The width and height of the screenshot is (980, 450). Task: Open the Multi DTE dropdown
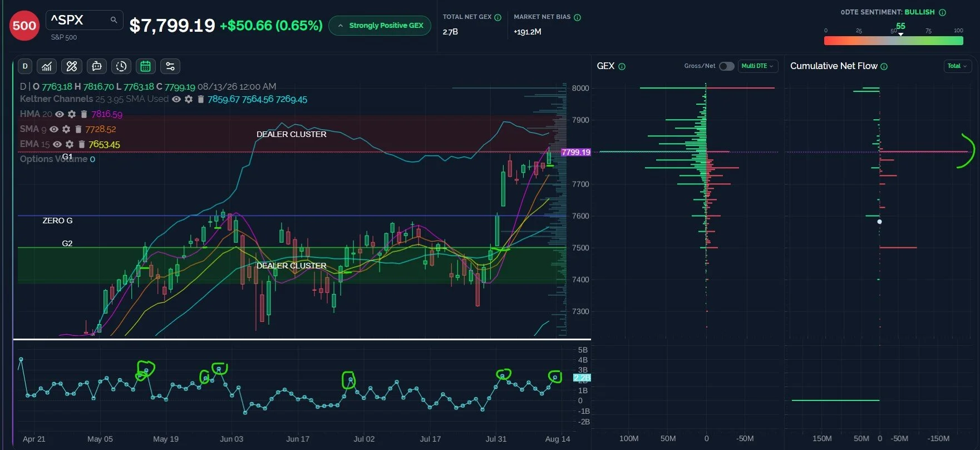coord(757,66)
